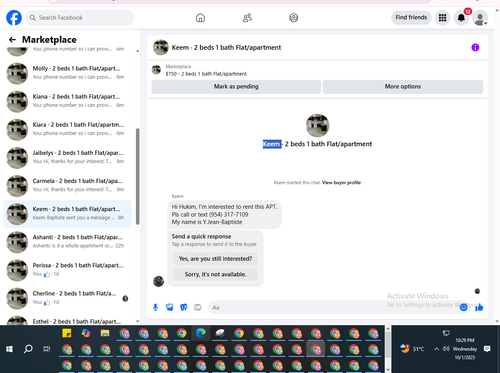Open Sticky Notes from taskbar
Image resolution: width=500 pixels, height=373 pixels.
(x=67, y=333)
